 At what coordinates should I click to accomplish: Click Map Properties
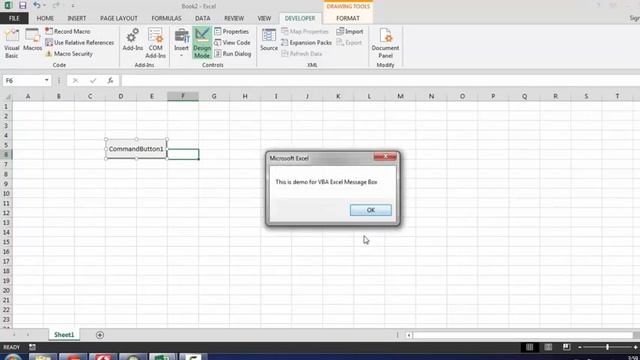(305, 31)
